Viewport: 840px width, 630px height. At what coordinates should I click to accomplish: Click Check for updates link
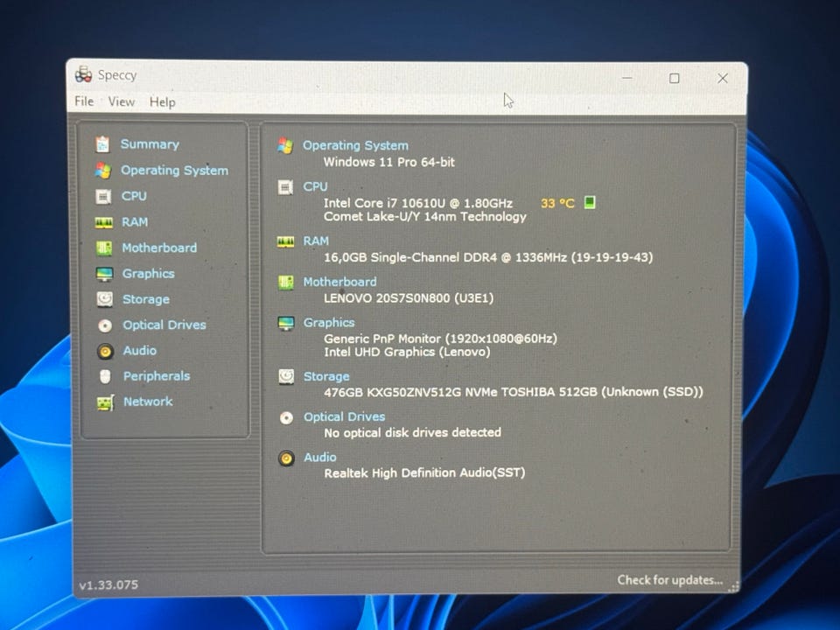click(x=669, y=580)
